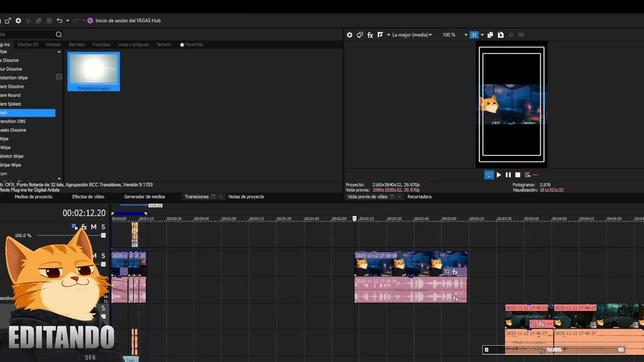Click the save snapshot to file icon
Viewport: 644px width, 362px height.
(501, 35)
